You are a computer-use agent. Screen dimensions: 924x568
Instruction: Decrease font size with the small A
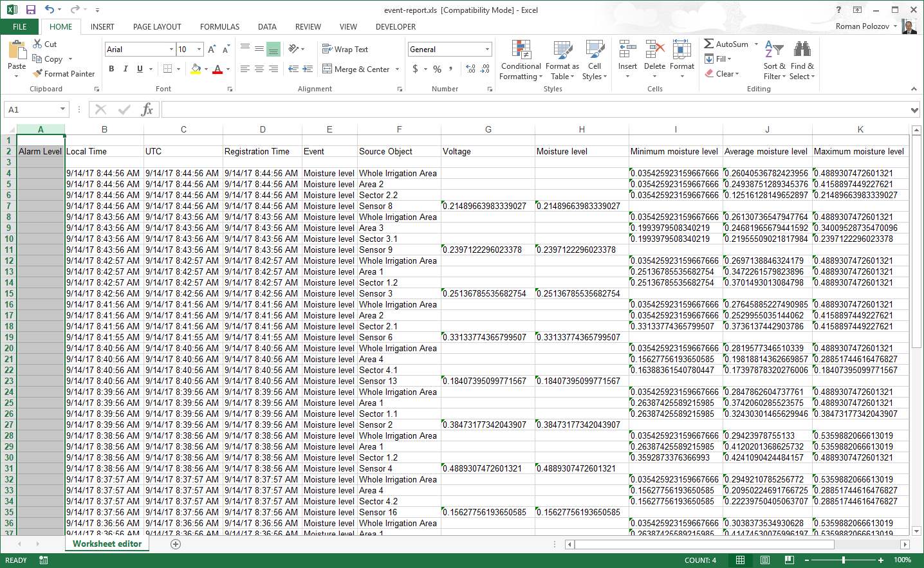[x=225, y=49]
